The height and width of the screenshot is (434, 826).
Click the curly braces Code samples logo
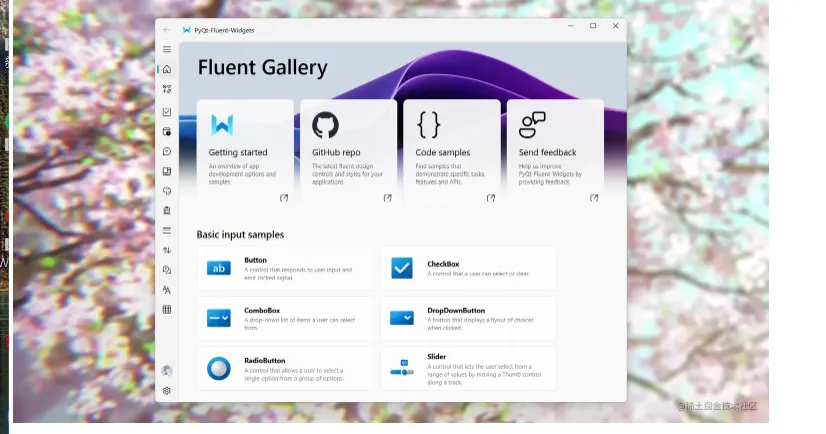(428, 125)
